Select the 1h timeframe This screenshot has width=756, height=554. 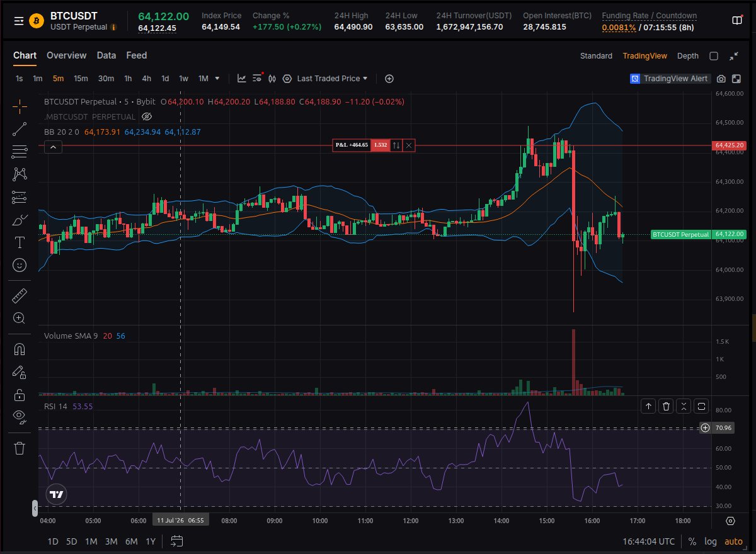point(128,79)
